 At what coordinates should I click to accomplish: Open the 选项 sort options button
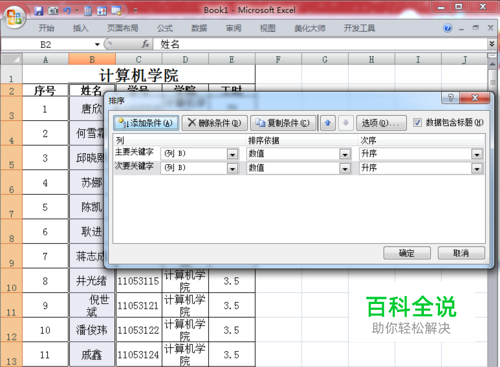pos(381,123)
